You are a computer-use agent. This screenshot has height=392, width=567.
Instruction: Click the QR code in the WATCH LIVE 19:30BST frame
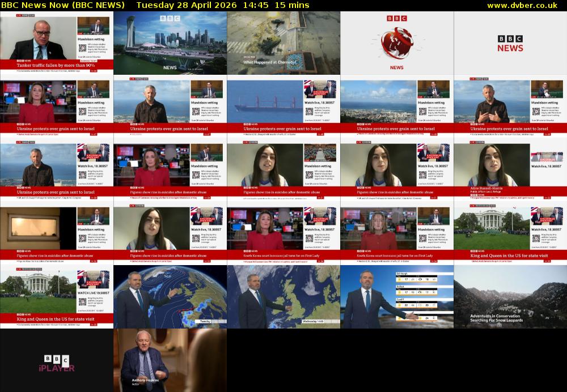click(82, 302)
